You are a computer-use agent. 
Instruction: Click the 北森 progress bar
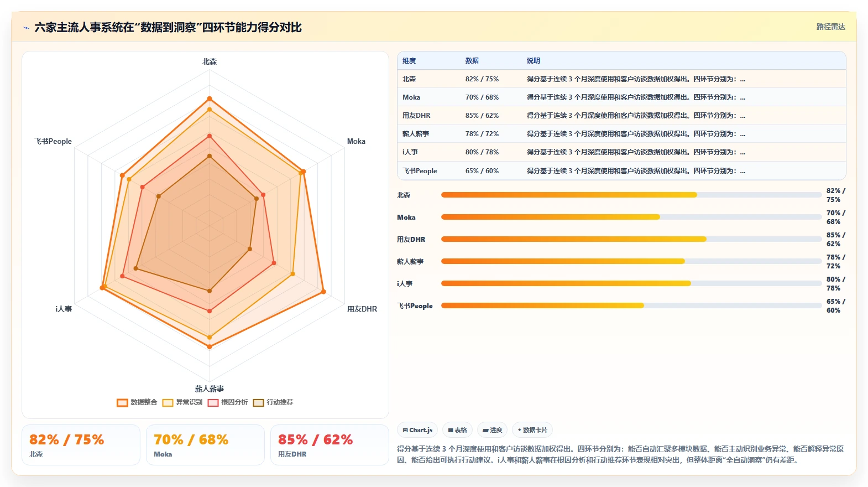click(x=631, y=195)
